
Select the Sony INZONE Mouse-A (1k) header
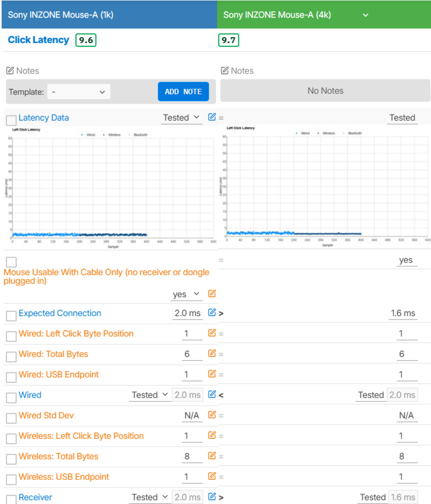click(61, 15)
